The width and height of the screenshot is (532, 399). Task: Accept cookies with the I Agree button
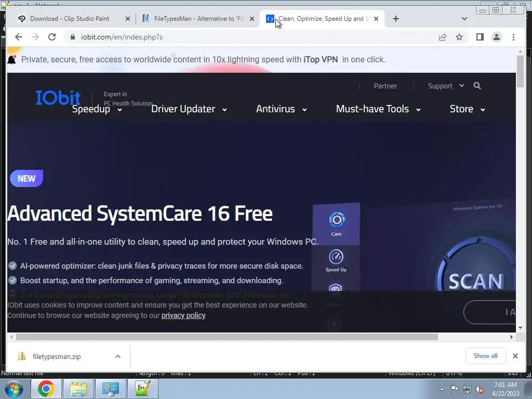point(489,312)
